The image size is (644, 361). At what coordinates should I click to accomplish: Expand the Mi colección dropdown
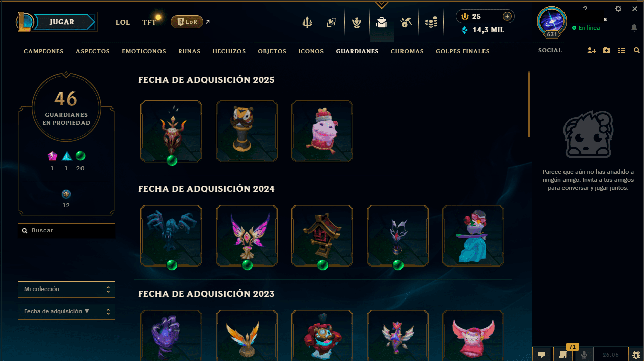coord(66,290)
